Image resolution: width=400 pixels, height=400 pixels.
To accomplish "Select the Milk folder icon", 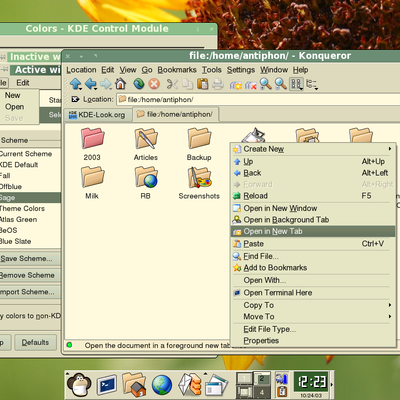I will pos(92,177).
